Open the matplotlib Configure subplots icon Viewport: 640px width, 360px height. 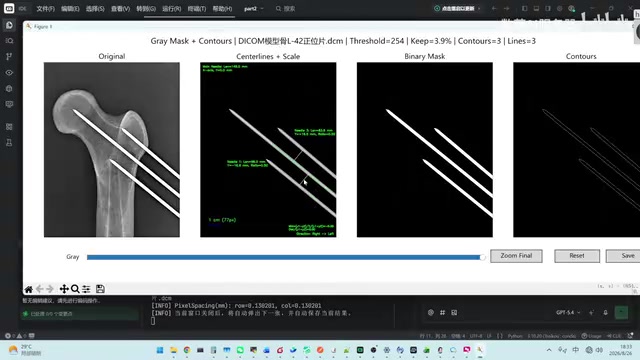click(x=86, y=289)
